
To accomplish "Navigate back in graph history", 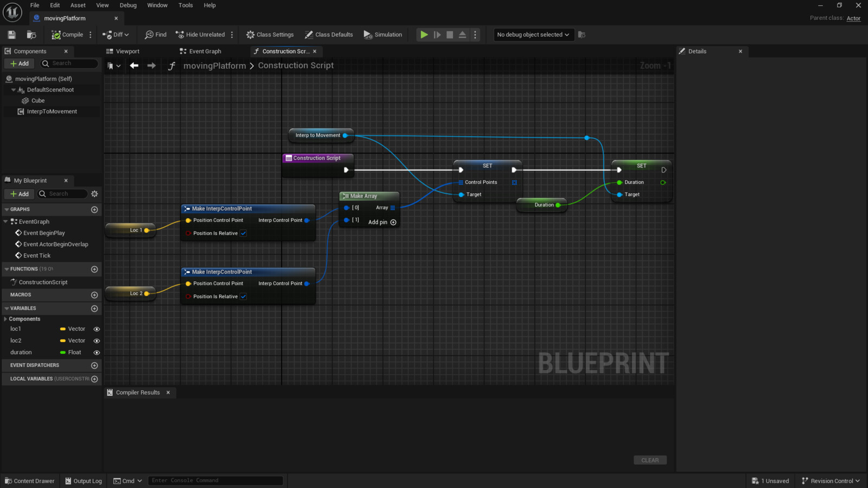I will tap(134, 66).
